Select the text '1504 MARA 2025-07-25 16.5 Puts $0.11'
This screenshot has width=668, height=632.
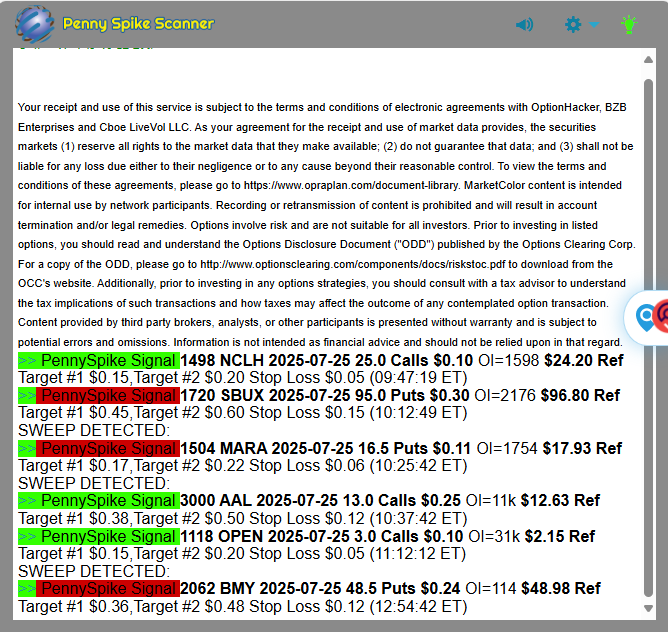tap(325, 448)
